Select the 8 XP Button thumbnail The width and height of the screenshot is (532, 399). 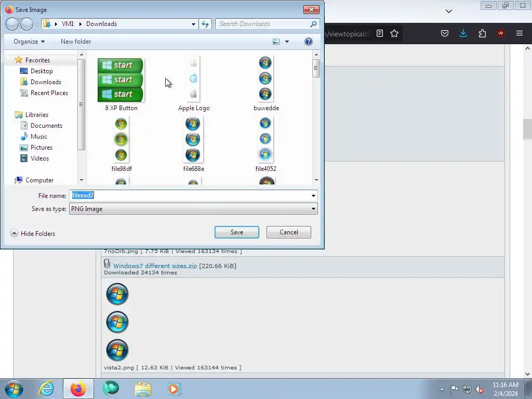[x=121, y=80]
